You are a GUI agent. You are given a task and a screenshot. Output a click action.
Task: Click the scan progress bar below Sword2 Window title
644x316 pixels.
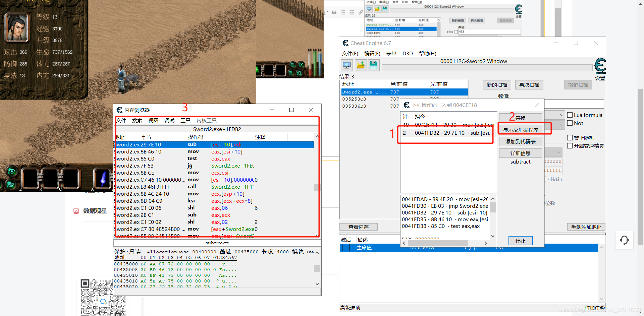(x=487, y=68)
